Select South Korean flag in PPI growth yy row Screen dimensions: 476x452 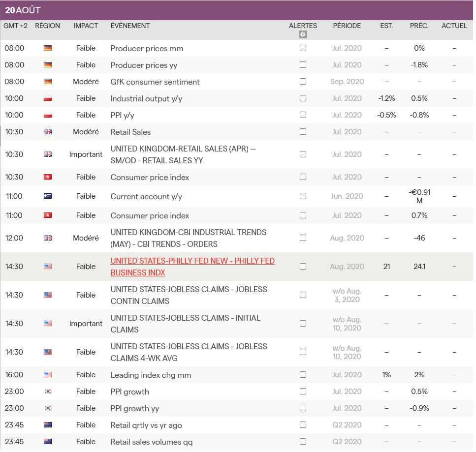coord(48,408)
